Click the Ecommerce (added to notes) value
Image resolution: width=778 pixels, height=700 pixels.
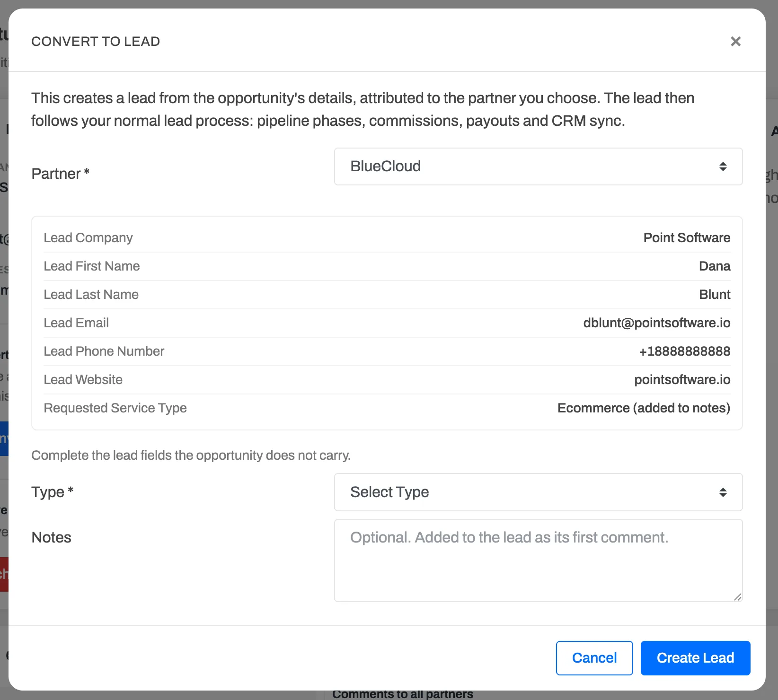click(x=644, y=408)
